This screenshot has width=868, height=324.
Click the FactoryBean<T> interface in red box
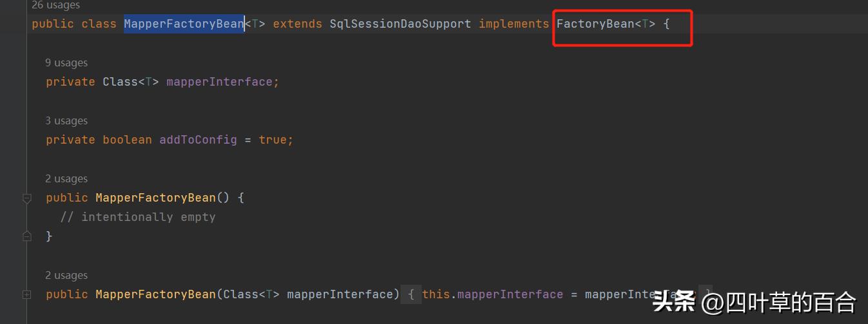pos(606,24)
